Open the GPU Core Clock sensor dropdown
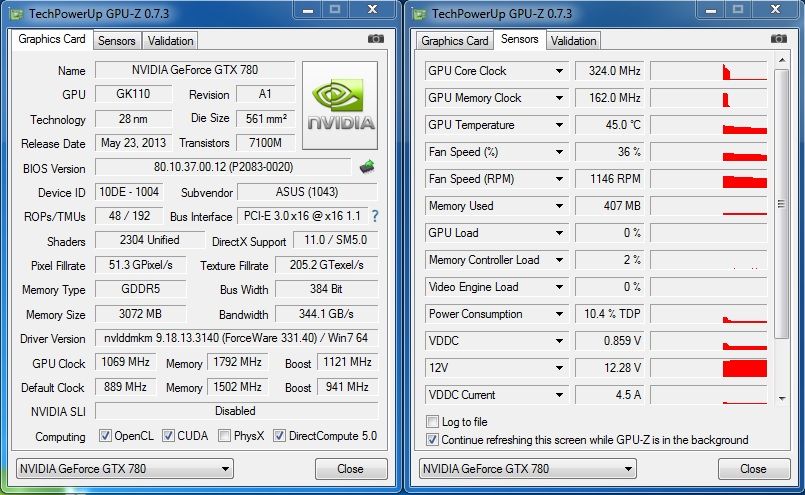805x495 pixels. click(559, 71)
